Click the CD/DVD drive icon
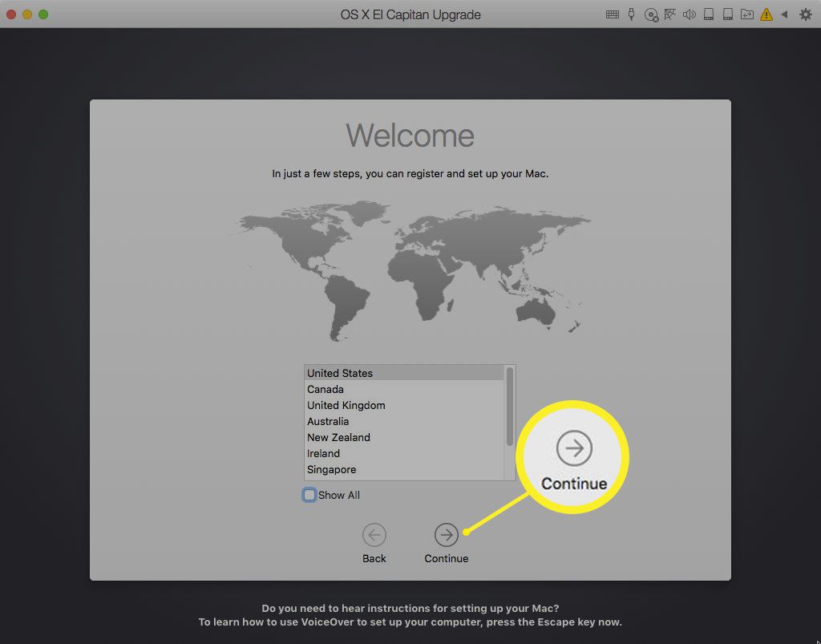821x644 pixels. [651, 14]
